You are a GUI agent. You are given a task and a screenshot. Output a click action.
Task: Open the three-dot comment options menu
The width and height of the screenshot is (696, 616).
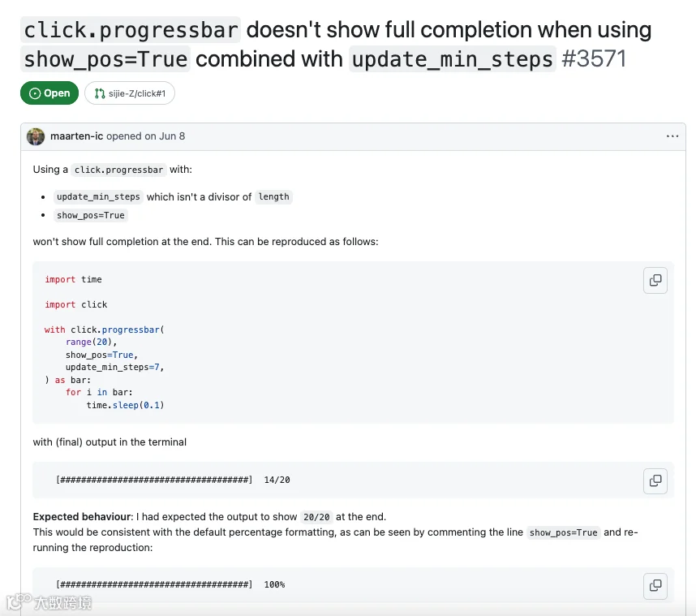pos(672,136)
